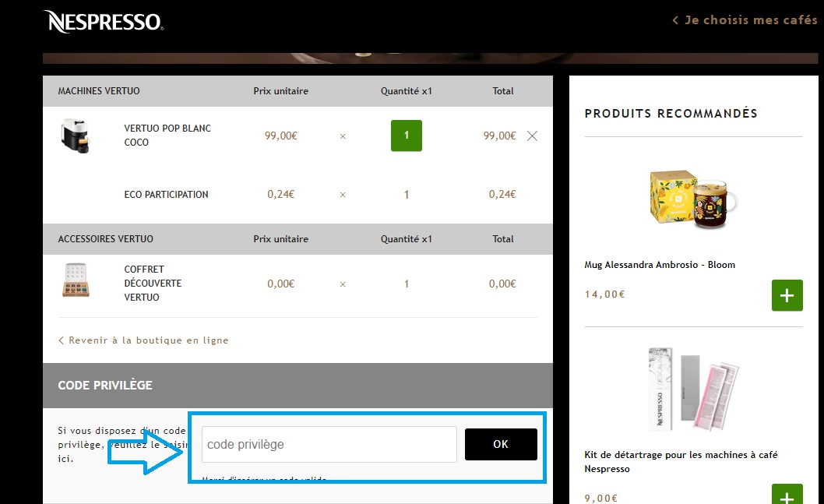The height and width of the screenshot is (504, 824).
Task: Click the 14,00€ mug price
Action: click(605, 294)
